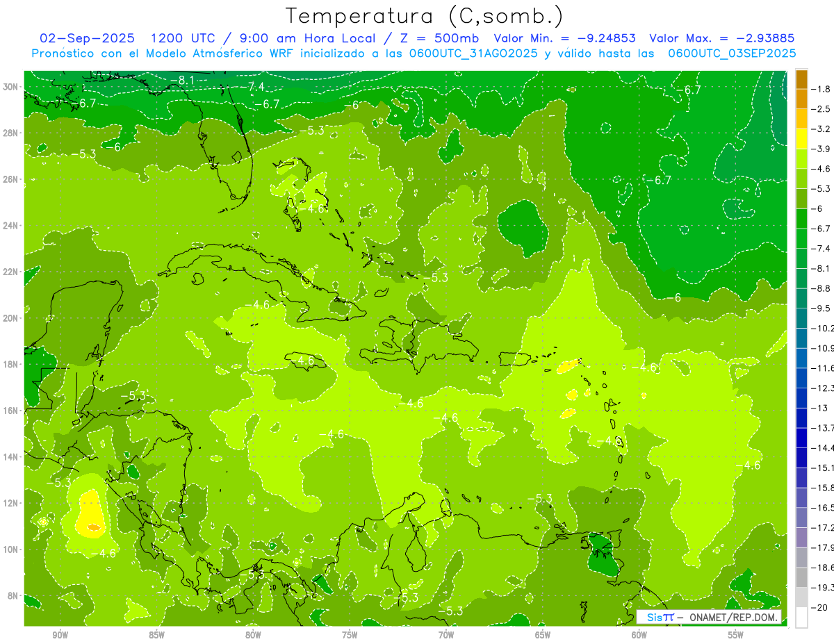Viewport: 834px width, 644px height.
Task: Click the "75W" longitude axis label
Action: 350,634
